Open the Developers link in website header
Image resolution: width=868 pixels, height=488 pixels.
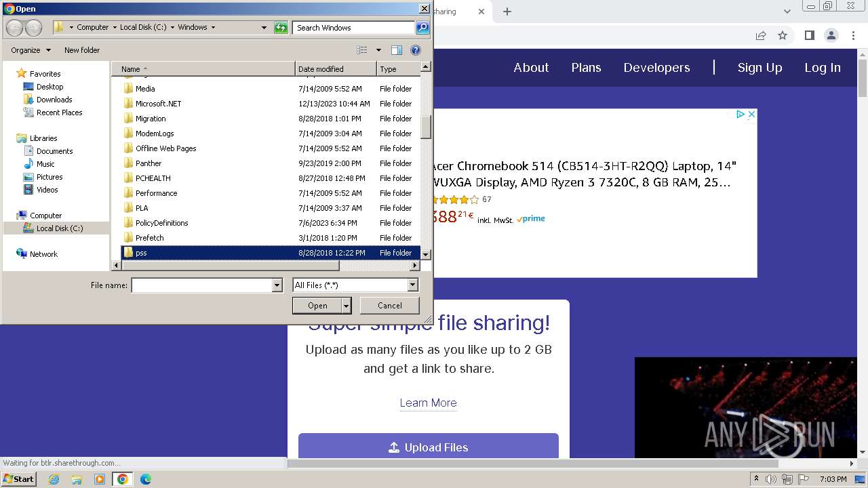(656, 68)
